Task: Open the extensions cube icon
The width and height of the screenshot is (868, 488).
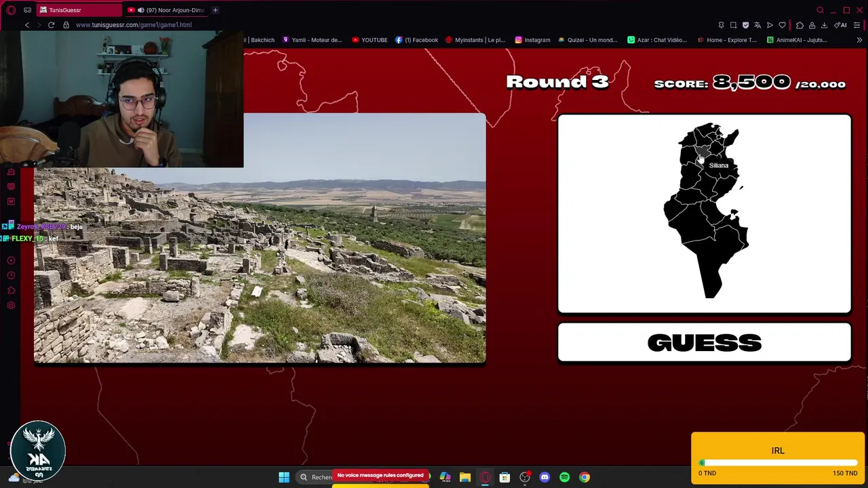Action: 800,25
